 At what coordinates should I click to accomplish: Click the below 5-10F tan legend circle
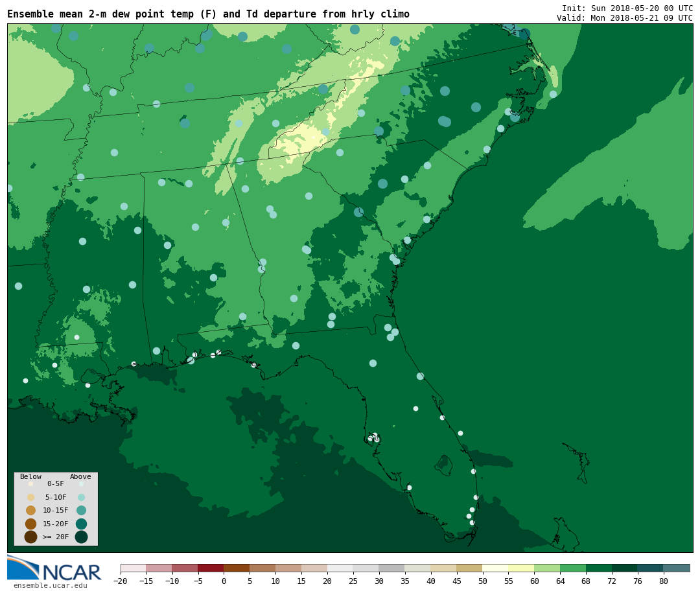[x=31, y=498]
